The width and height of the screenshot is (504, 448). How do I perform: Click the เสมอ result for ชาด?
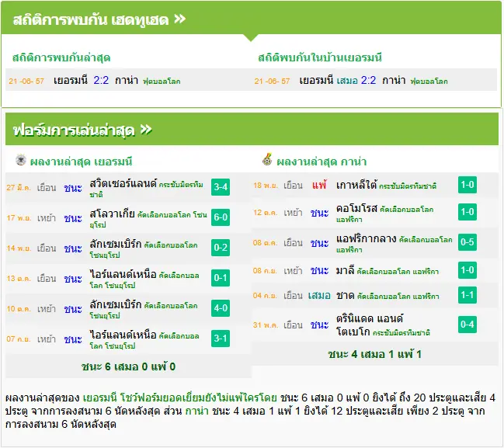(319, 295)
